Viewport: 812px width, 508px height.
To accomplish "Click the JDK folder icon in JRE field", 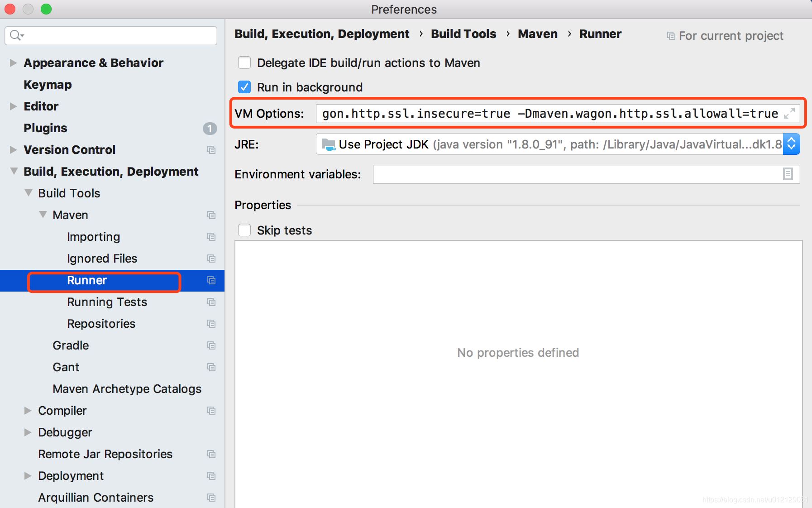I will click(x=329, y=144).
